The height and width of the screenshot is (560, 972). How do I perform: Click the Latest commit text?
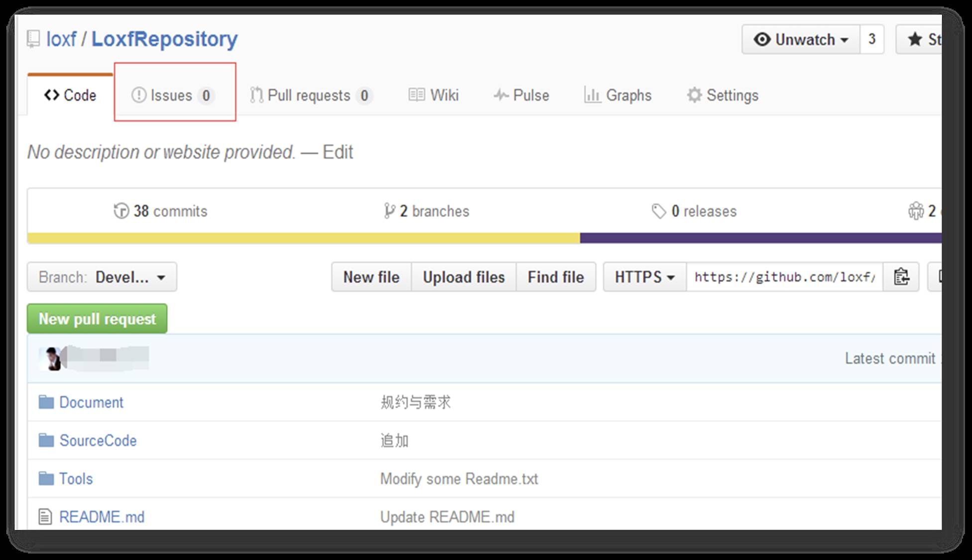[x=890, y=358]
